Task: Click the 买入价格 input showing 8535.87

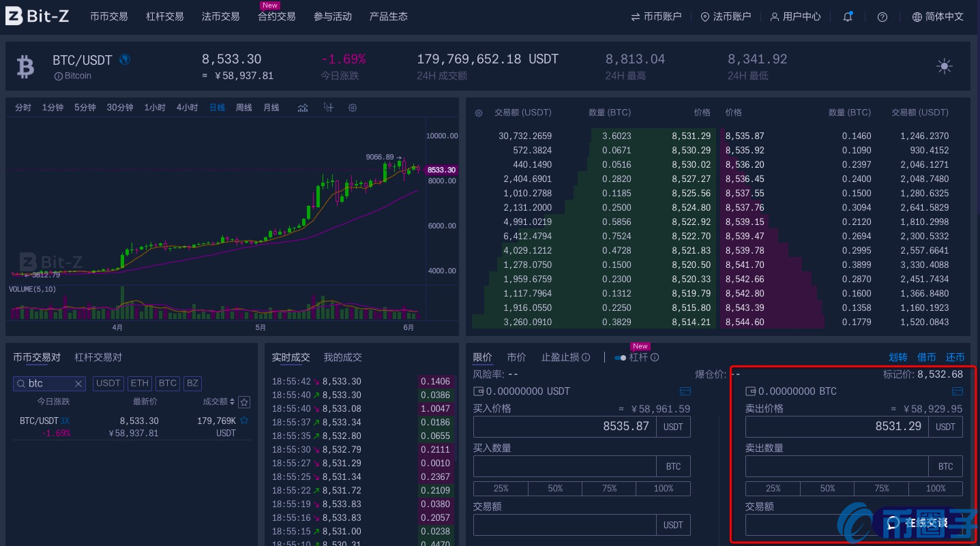Action: point(565,427)
